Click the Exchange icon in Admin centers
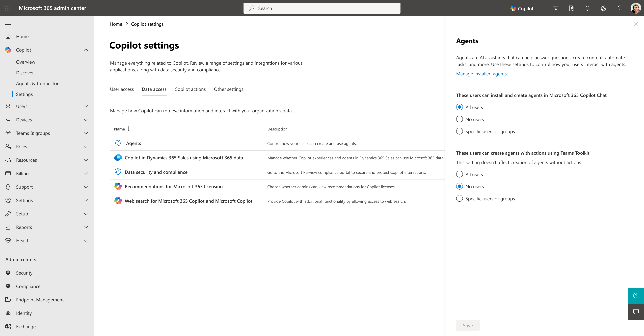The width and height of the screenshot is (644, 336). pyautogui.click(x=8, y=327)
